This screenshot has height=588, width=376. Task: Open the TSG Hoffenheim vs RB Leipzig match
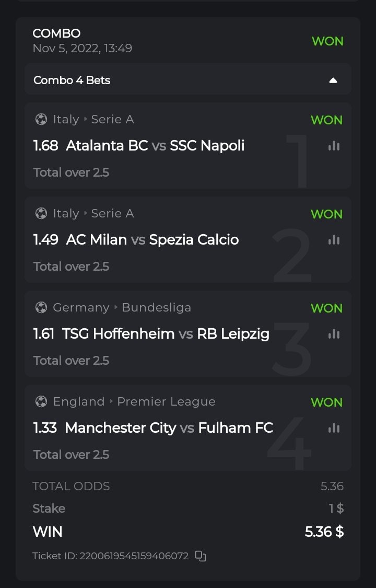tap(166, 333)
